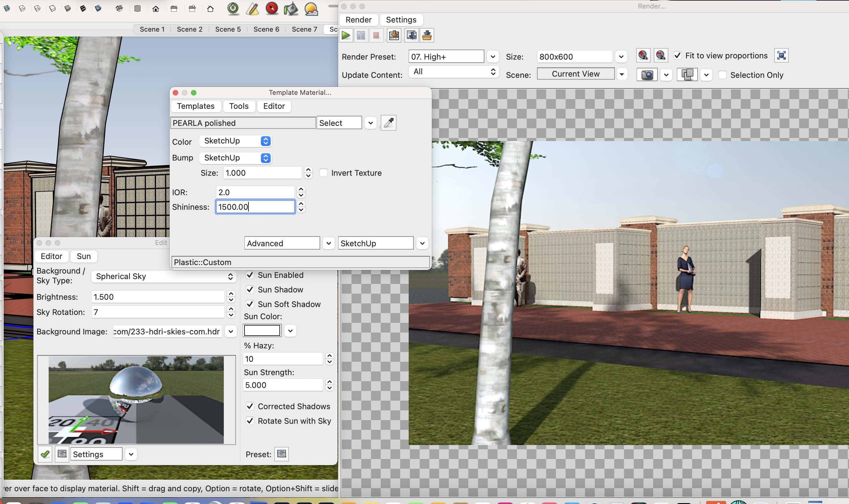Click the Select button beside material name
The width and height of the screenshot is (849, 504).
pyautogui.click(x=339, y=123)
